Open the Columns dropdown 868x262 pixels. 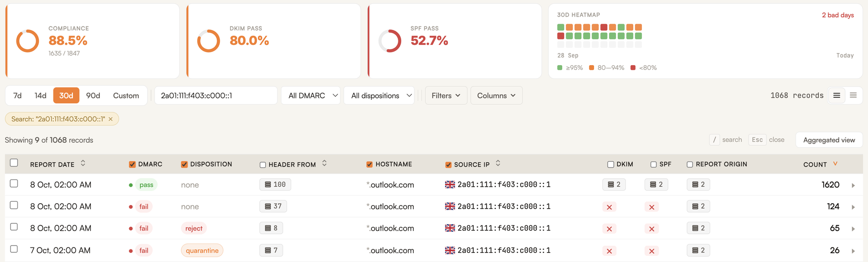tap(496, 96)
